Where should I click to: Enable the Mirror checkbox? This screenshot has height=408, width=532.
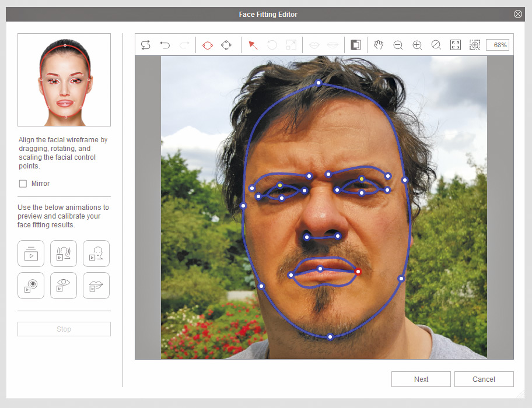coord(23,184)
